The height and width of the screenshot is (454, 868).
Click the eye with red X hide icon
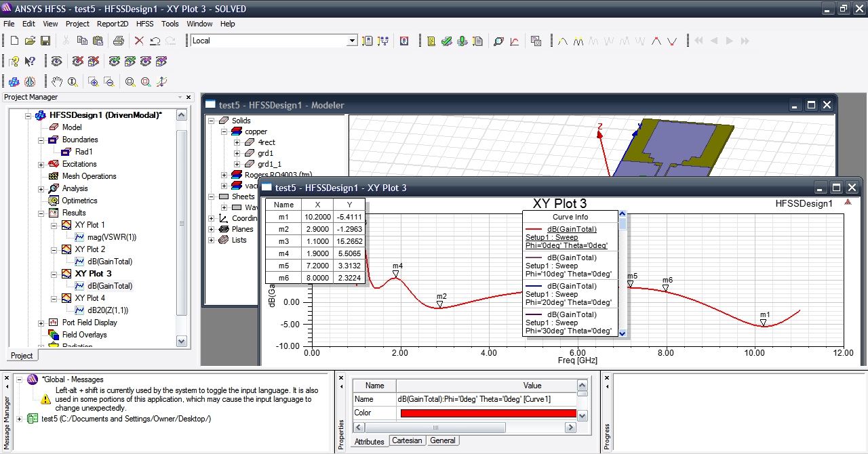[x=78, y=62]
